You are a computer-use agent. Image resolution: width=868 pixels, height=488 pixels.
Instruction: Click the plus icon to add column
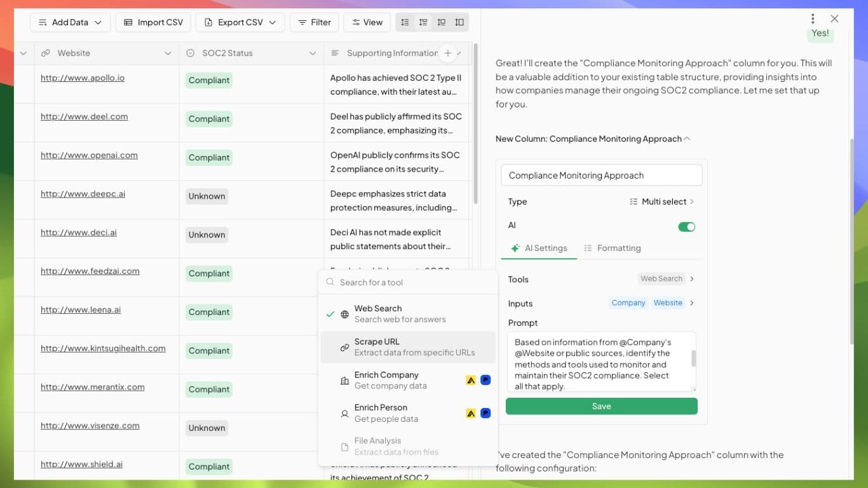pyautogui.click(x=447, y=53)
